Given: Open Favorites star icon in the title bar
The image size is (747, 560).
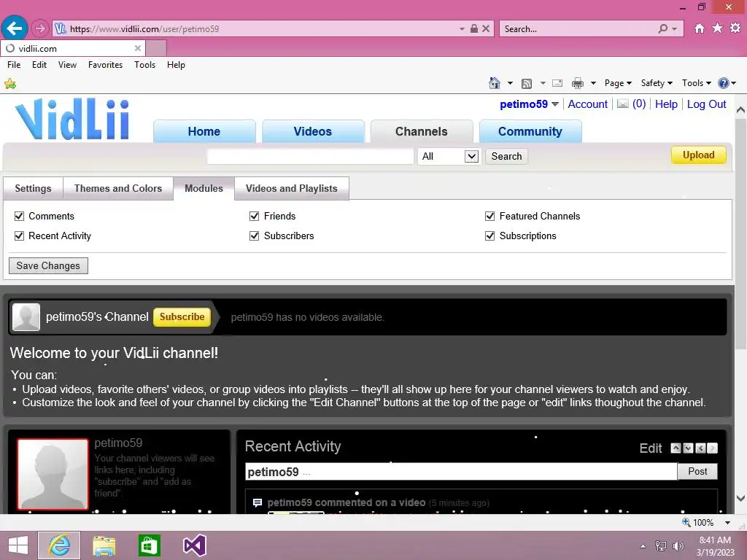Looking at the screenshot, I should tap(717, 28).
